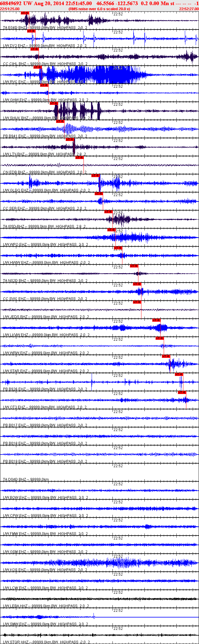Select the pick flag on UW WRW trace
The image size is (199, 644).
160,338
